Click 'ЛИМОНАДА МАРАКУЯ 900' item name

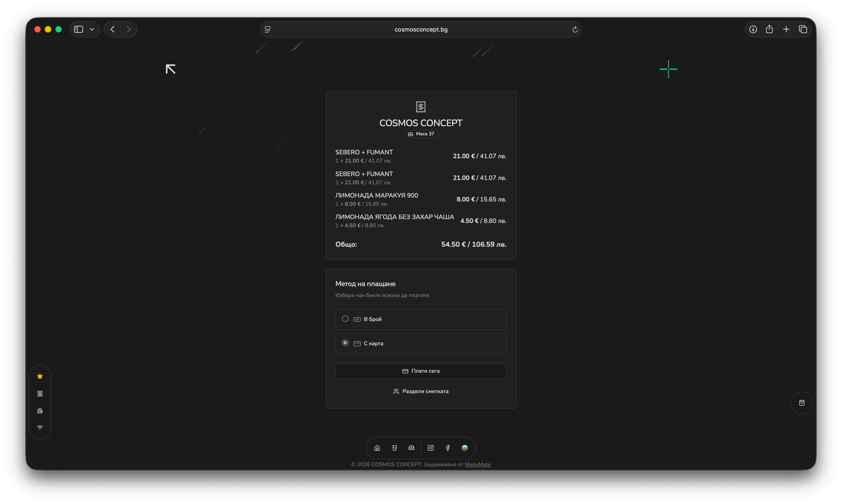(x=376, y=195)
